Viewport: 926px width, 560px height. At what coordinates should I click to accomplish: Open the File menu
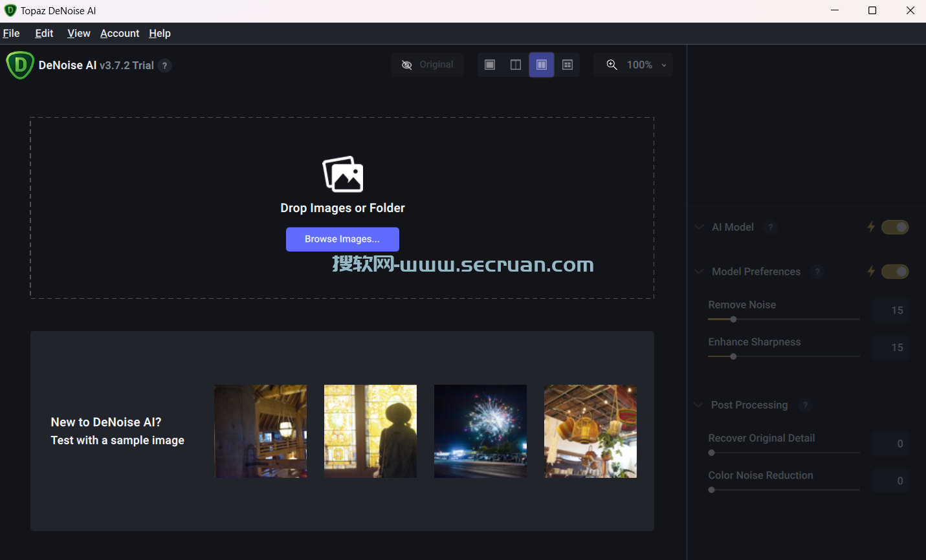click(x=12, y=33)
